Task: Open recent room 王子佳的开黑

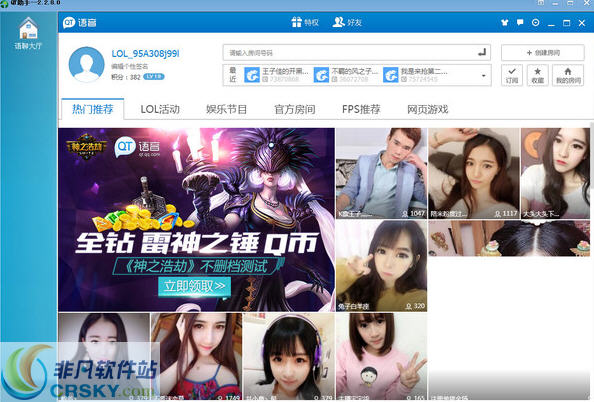Action: point(277,75)
